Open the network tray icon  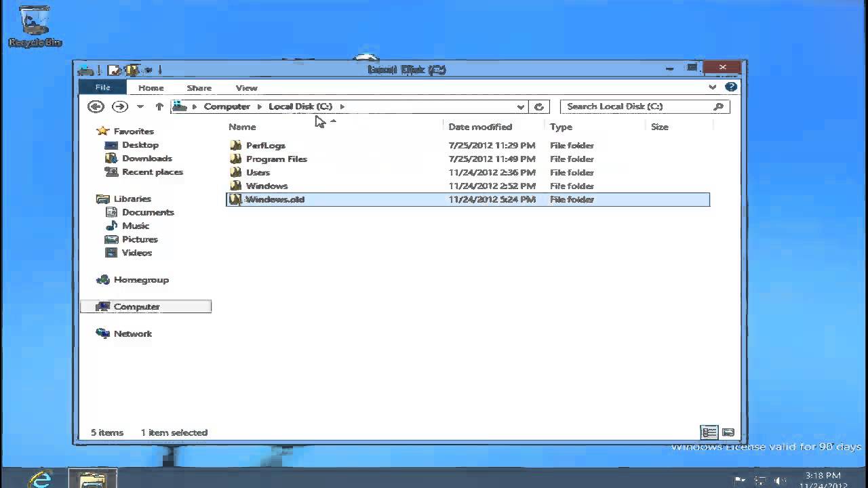(x=760, y=480)
